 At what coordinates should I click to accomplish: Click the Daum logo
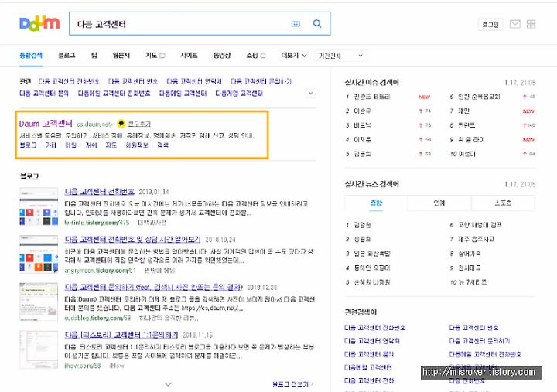(x=39, y=24)
